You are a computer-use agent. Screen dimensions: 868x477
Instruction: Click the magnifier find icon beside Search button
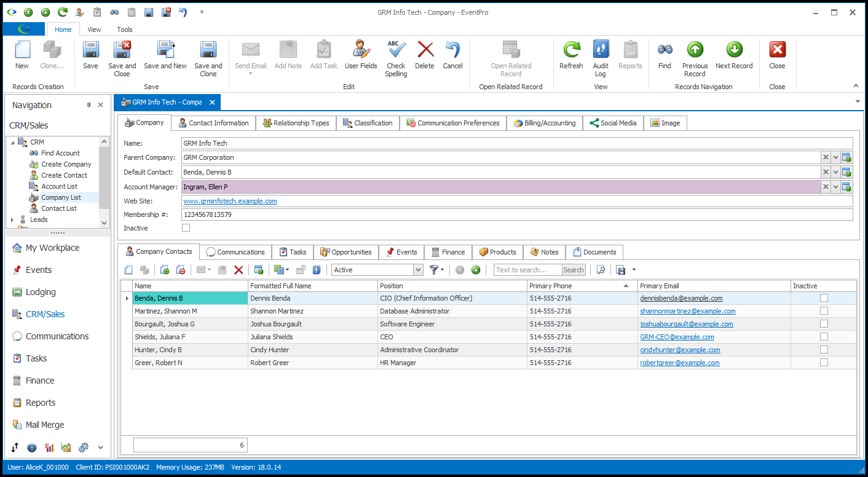(601, 270)
